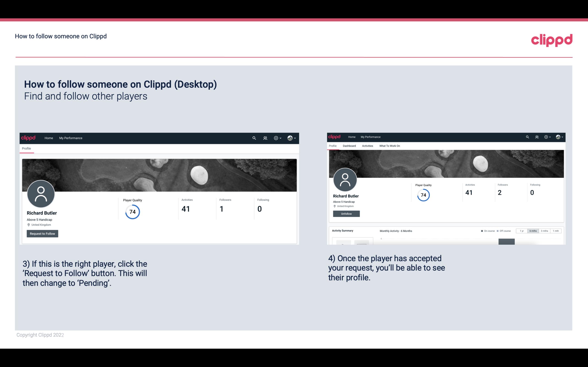Click the 'Request to Follow' button
Viewport: 588px width, 367px height.
click(42, 233)
